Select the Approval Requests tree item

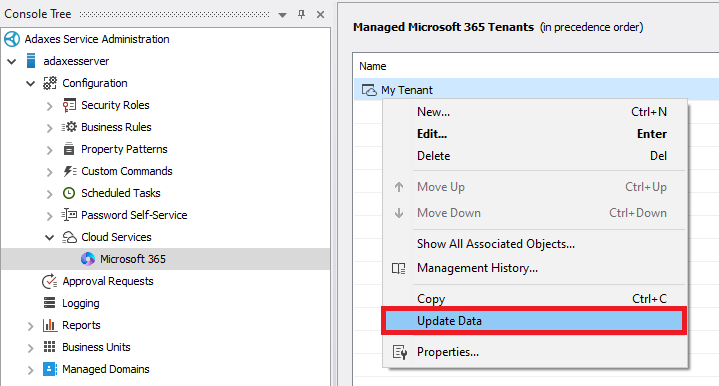click(108, 281)
